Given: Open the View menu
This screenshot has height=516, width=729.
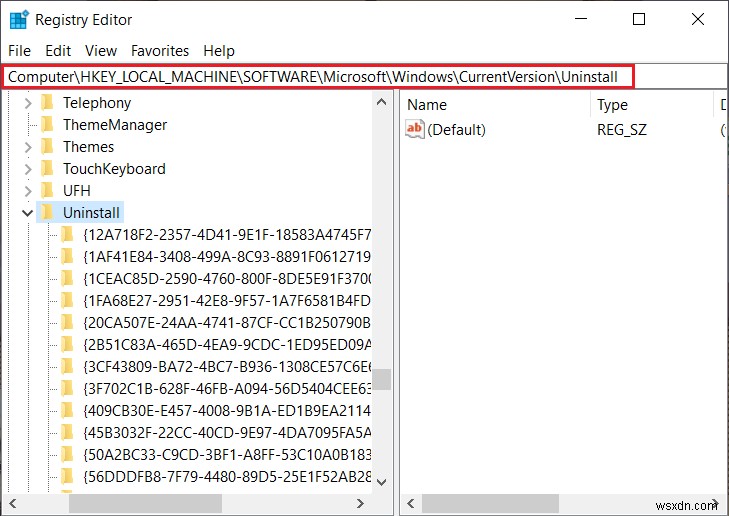Looking at the screenshot, I should coord(100,51).
